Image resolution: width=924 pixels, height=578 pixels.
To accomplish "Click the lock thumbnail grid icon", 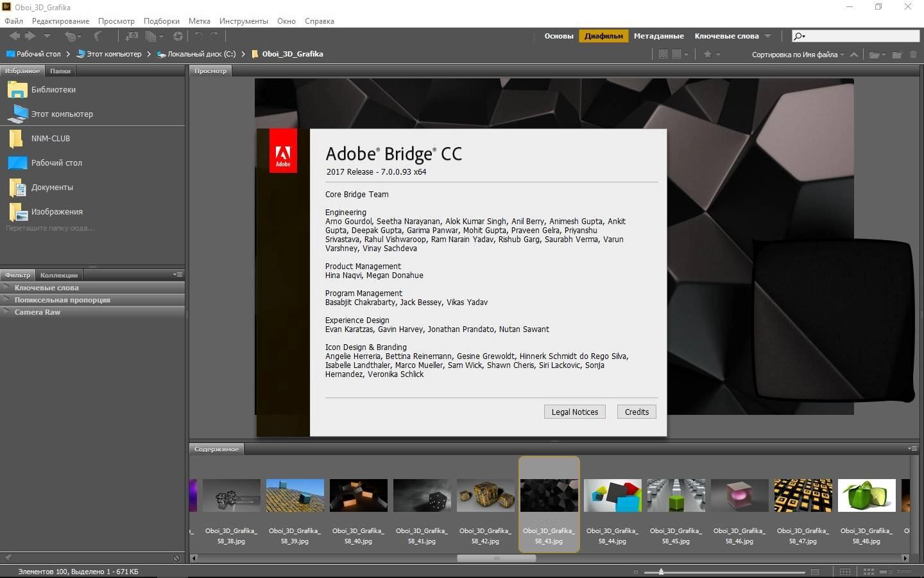I will 845,572.
